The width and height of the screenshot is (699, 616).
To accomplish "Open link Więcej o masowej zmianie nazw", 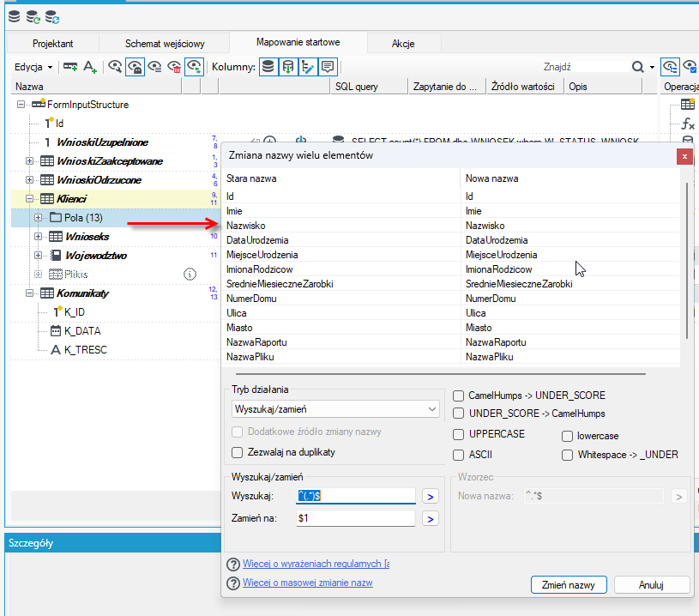I will 308,583.
